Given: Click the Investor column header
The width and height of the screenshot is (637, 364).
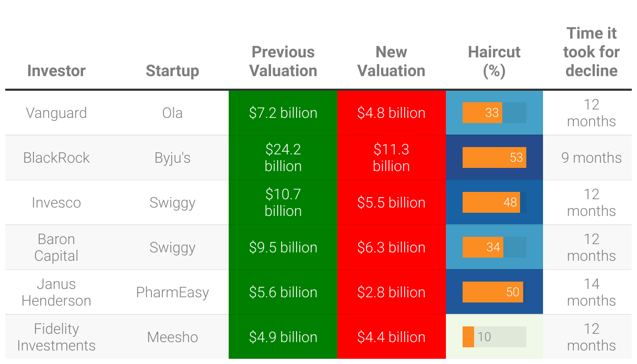Looking at the screenshot, I should (56, 70).
